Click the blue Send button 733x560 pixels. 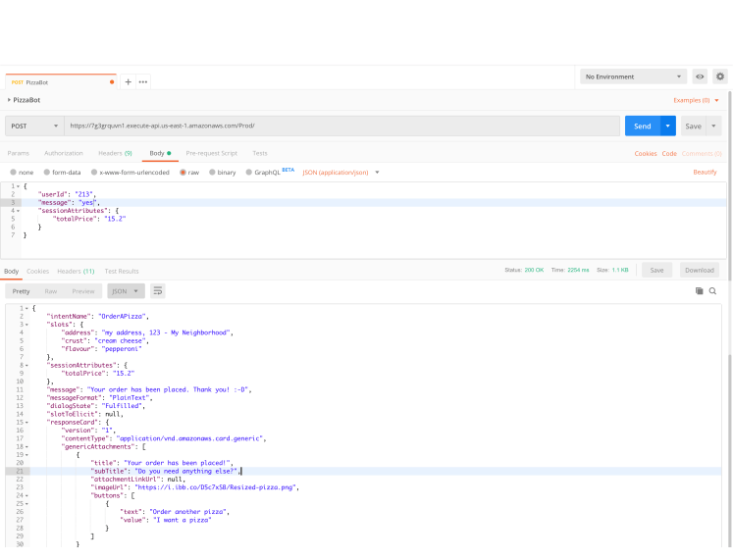(642, 126)
